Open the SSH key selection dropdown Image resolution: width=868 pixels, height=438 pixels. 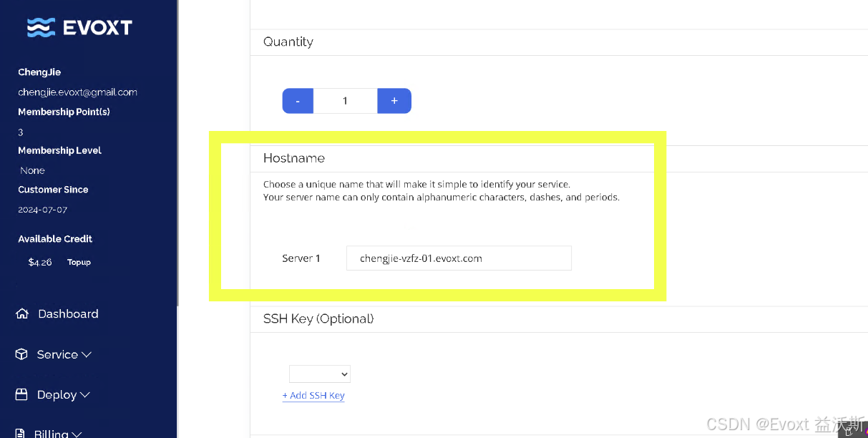coord(319,373)
